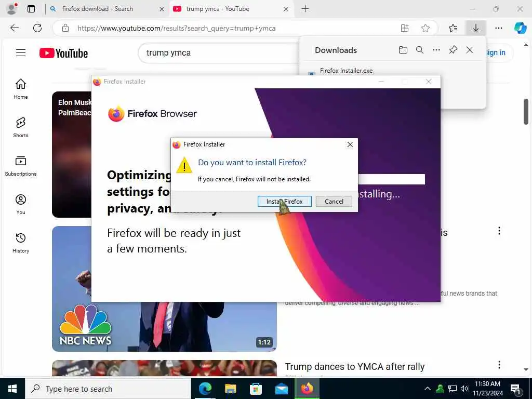Screen dimensions: 532x399
Task: Pin the Downloads panel
Action: [453, 50]
